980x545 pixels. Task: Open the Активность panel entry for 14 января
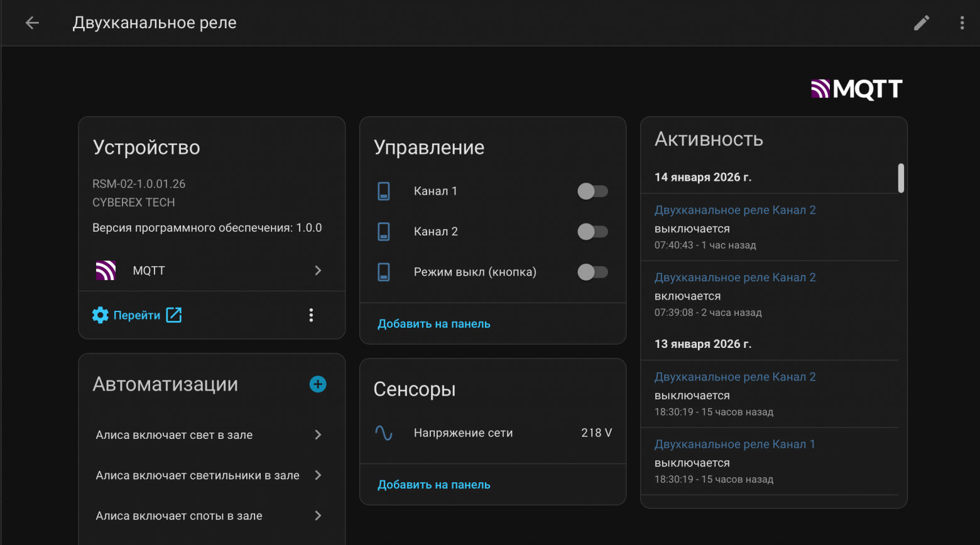point(702,177)
